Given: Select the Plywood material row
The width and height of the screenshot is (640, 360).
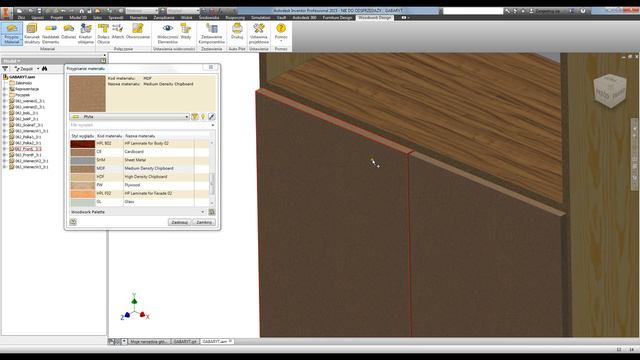Looking at the screenshot, I should [139, 185].
